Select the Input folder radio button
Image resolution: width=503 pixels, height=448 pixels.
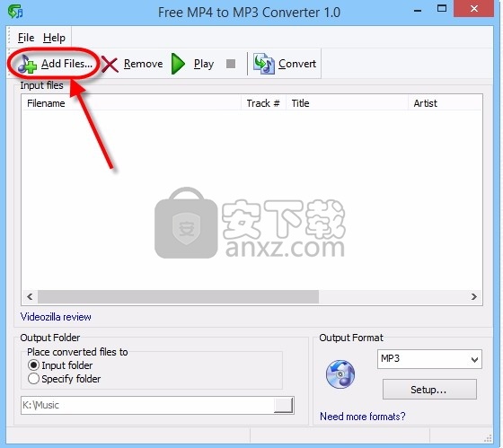33,365
